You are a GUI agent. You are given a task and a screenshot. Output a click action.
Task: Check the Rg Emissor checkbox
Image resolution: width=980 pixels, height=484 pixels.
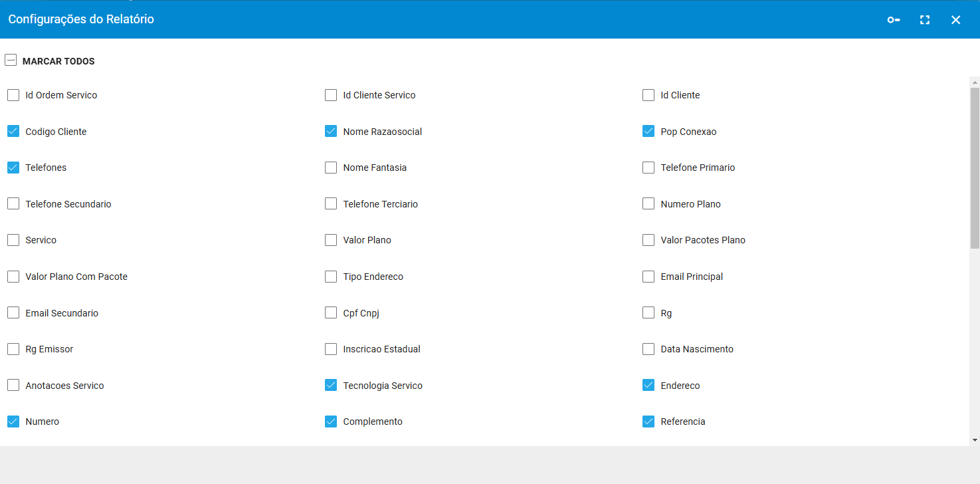(x=13, y=348)
